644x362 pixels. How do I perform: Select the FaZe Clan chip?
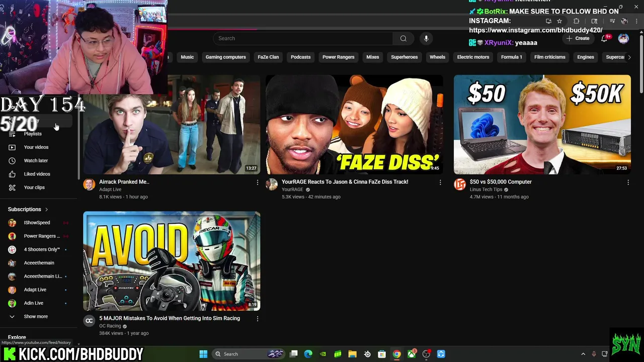pos(268,57)
